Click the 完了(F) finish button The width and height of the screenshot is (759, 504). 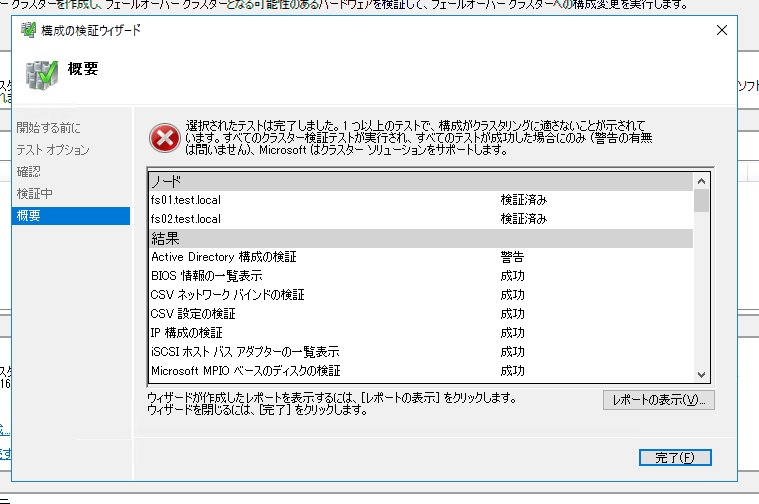click(x=675, y=458)
